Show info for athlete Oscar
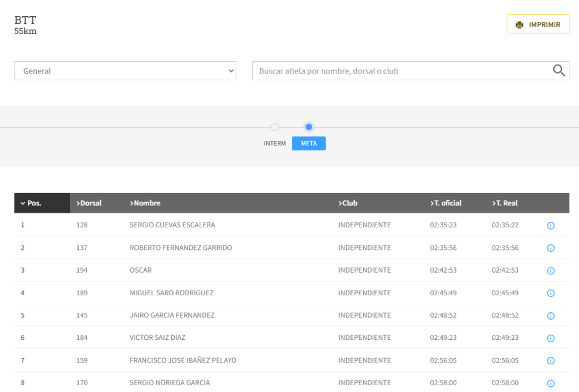 pos(551,271)
